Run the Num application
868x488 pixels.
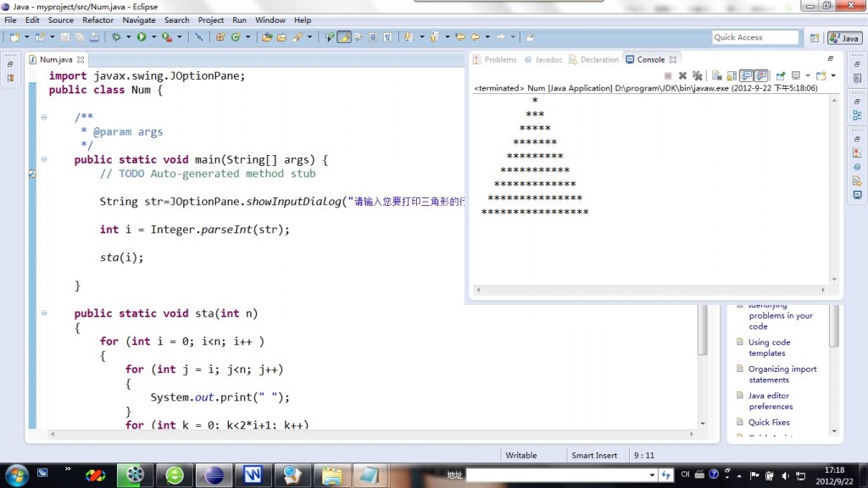141,37
